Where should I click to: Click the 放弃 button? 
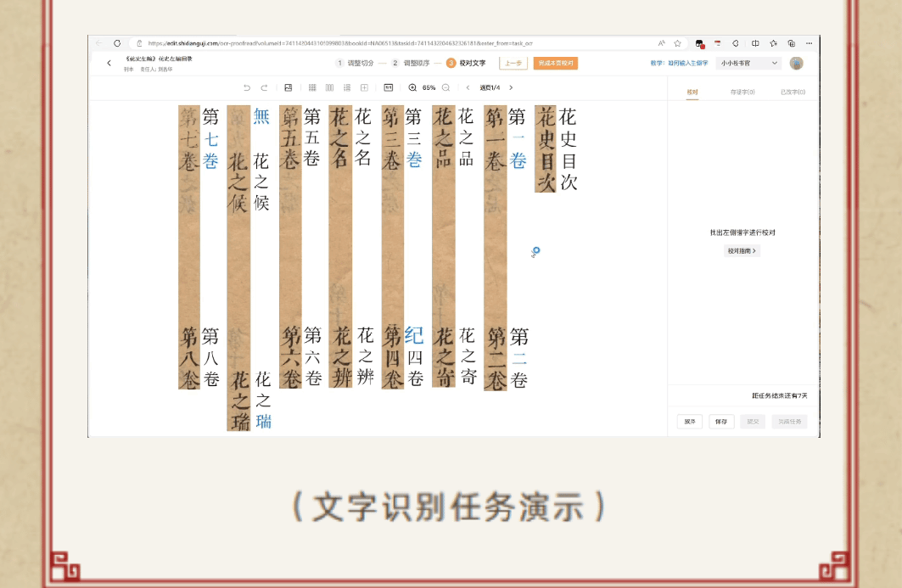coord(690,422)
